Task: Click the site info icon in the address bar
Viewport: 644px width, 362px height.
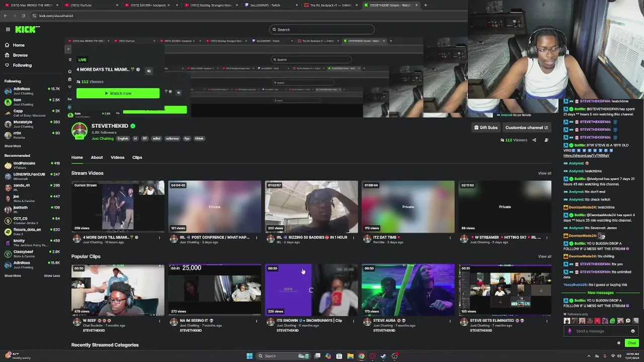Action: pyautogui.click(x=34, y=16)
